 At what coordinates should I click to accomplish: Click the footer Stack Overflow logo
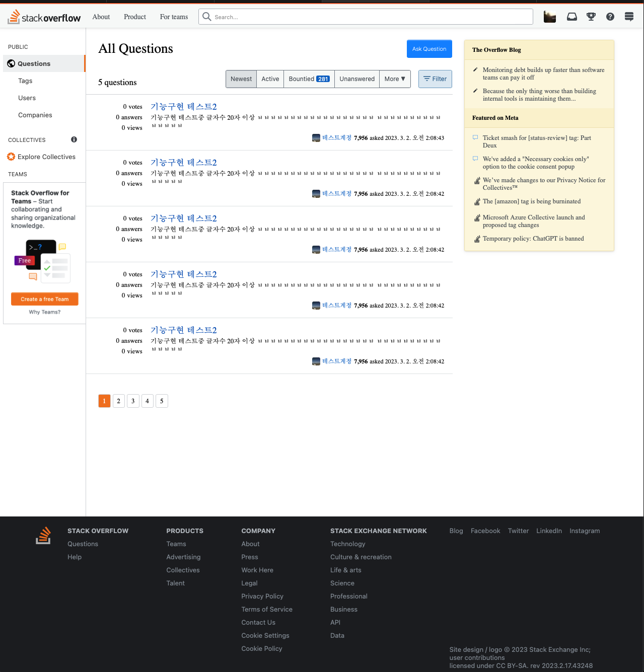pos(43,536)
